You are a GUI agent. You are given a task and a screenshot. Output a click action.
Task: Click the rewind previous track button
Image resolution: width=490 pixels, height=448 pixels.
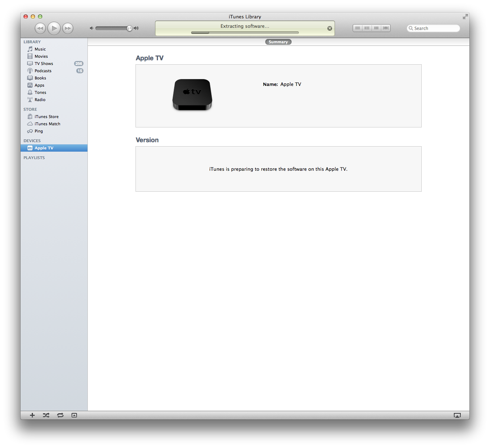click(x=40, y=28)
